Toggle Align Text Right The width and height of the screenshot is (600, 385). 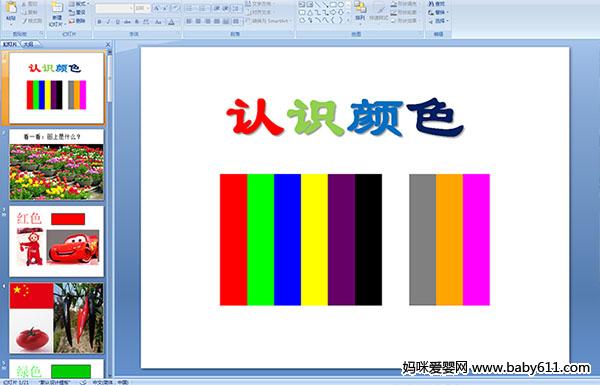tap(207, 21)
